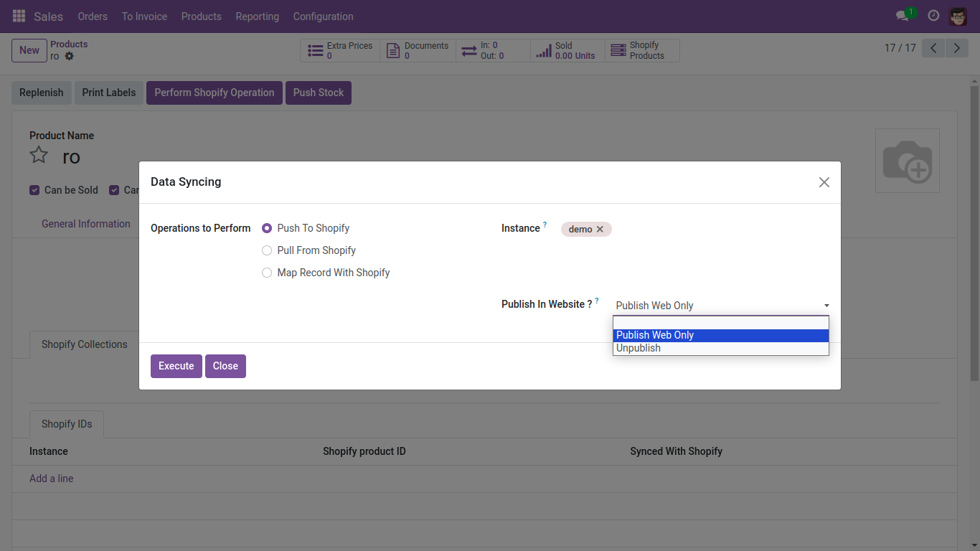Click the Close button in dialog footer
This screenshot has width=980, height=551.
tap(225, 366)
